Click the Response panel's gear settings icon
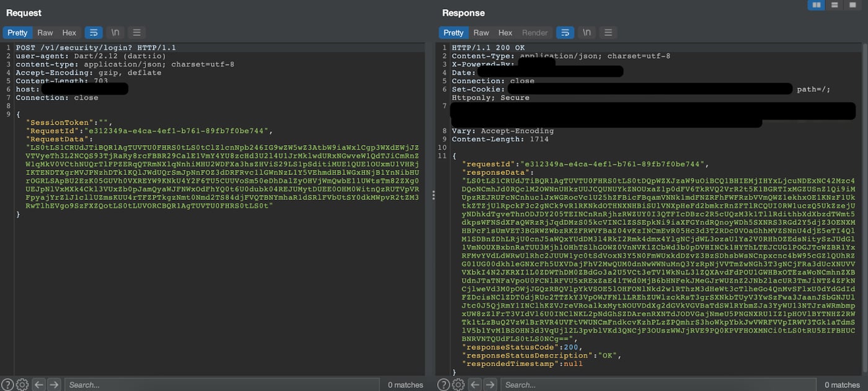 458,384
